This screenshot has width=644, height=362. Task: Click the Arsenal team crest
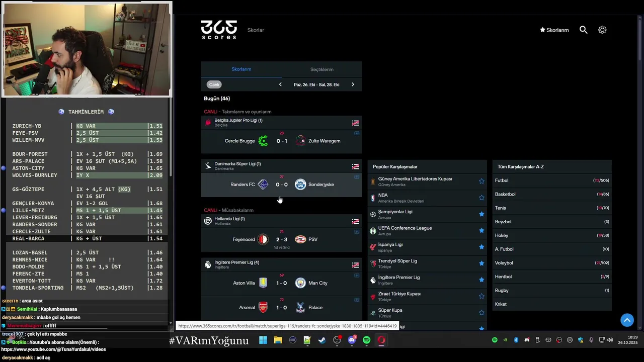(263, 307)
